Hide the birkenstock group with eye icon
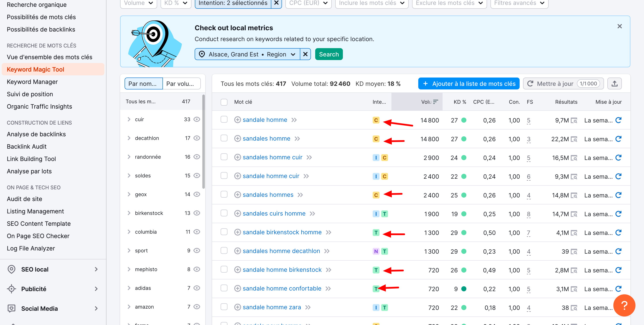This screenshot has height=325, width=644. click(x=197, y=213)
